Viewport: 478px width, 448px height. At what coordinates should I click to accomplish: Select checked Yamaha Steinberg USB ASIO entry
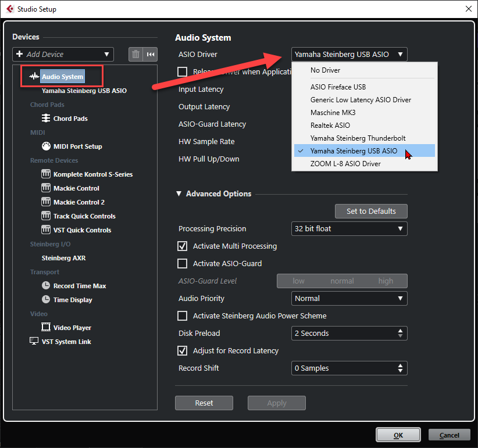[365, 150]
